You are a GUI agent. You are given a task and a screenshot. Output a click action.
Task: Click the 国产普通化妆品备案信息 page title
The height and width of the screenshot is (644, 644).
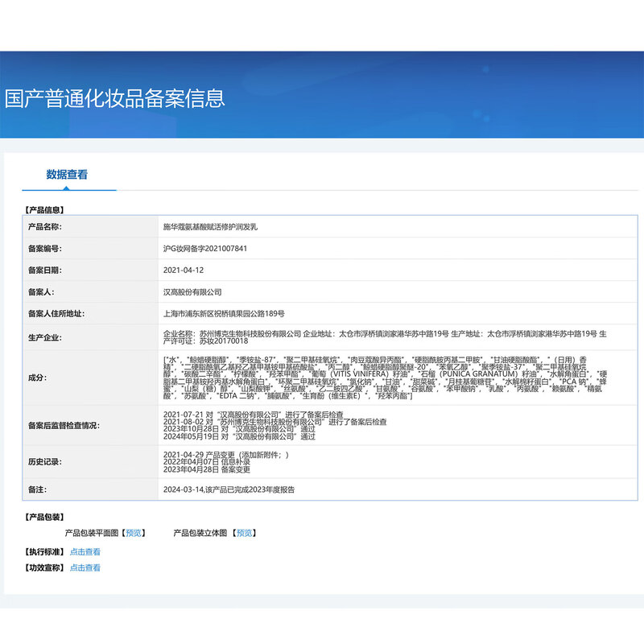point(114,98)
